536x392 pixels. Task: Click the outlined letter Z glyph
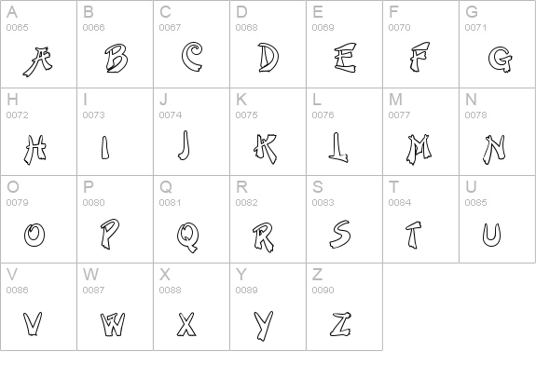[x=341, y=324]
